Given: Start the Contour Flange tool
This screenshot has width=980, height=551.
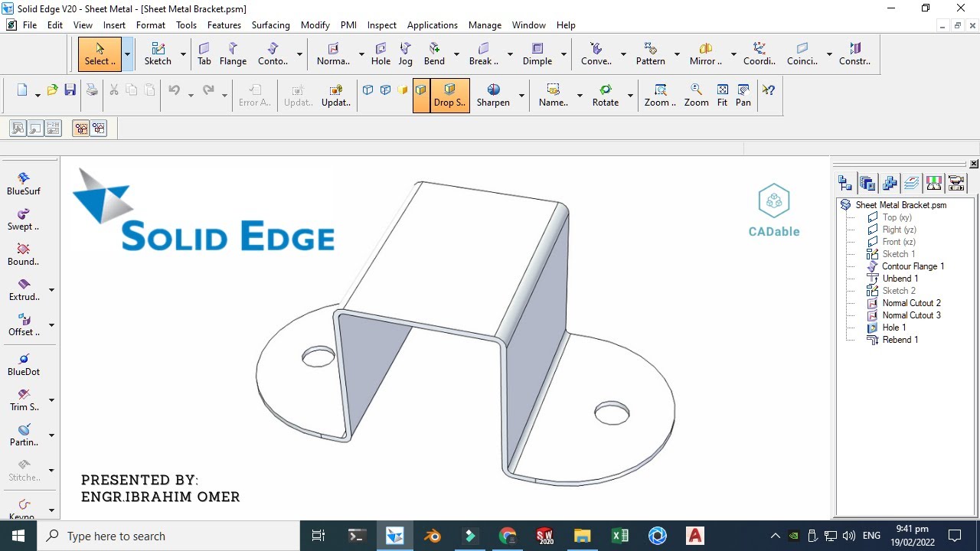Looking at the screenshot, I should tap(273, 54).
